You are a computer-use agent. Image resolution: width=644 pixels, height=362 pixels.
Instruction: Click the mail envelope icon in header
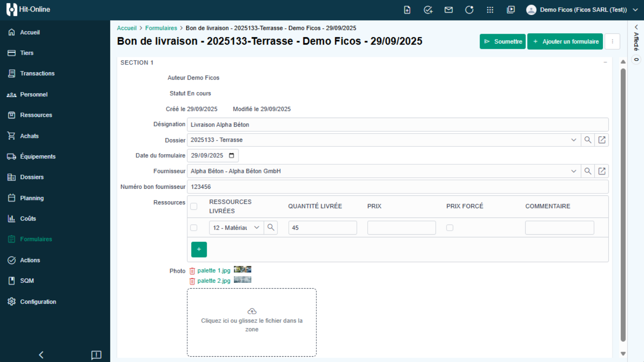click(x=448, y=10)
